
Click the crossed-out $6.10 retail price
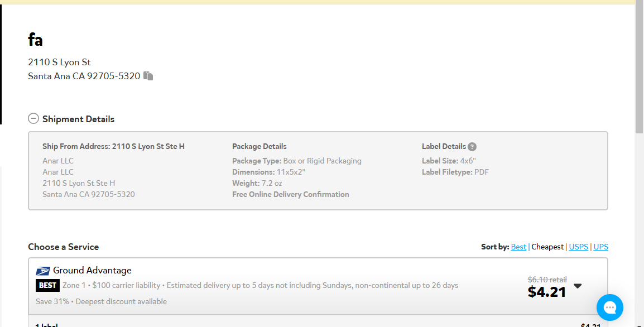point(547,280)
